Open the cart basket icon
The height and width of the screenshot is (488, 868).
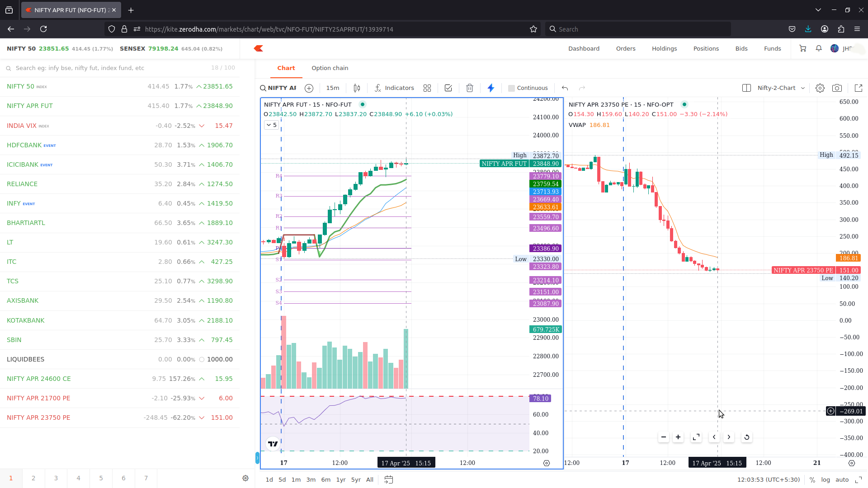[802, 48]
